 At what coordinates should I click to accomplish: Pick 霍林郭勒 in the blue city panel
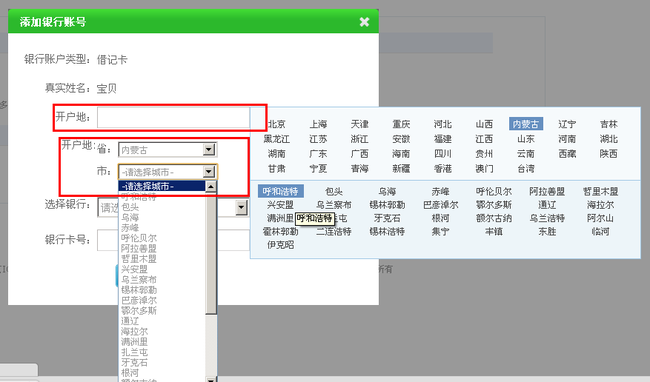[281, 231]
